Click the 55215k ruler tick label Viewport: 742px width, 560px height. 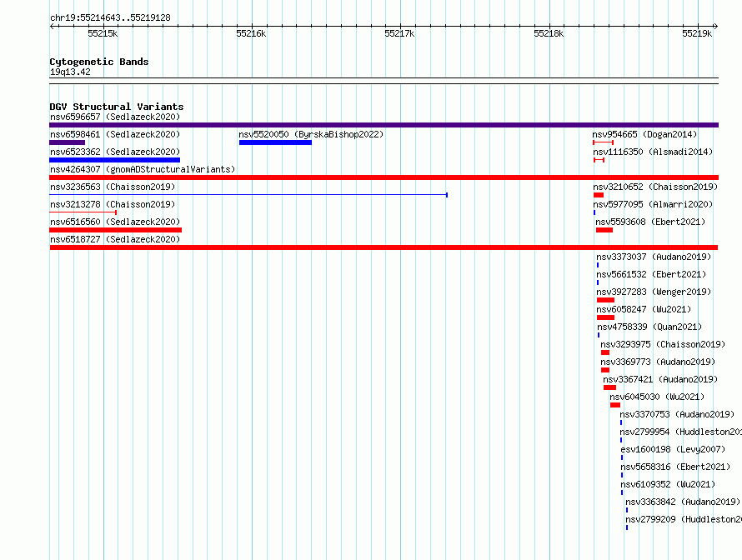[103, 33]
